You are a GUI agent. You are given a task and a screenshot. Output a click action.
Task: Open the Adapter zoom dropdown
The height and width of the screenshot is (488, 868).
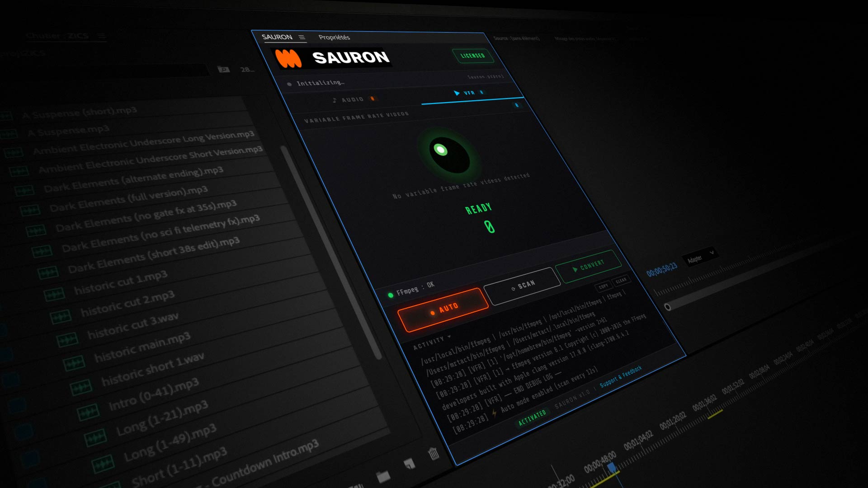click(700, 257)
